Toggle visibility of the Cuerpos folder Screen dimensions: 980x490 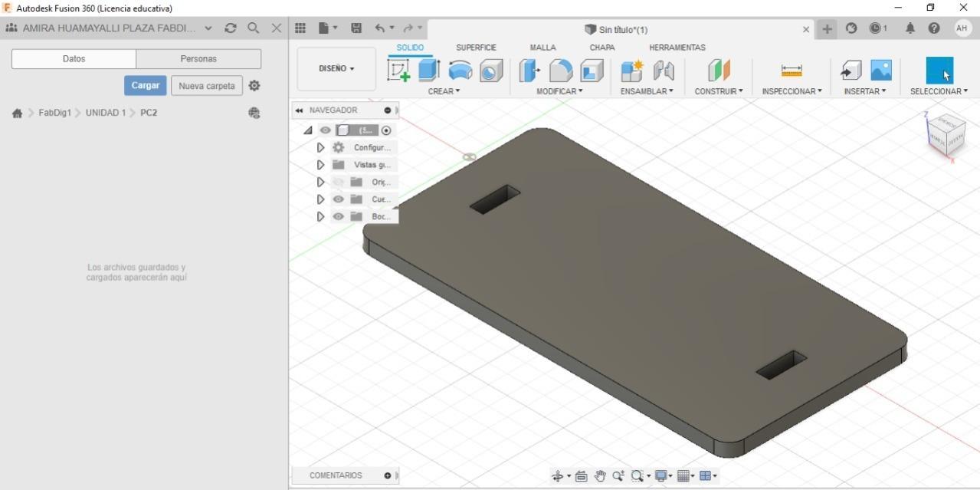tap(338, 199)
